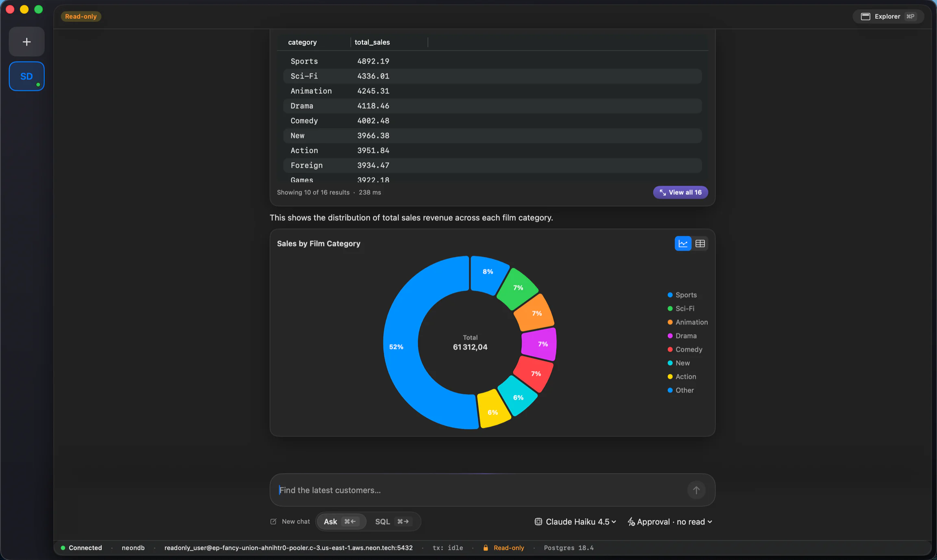Select the SD connection tile

click(26, 76)
